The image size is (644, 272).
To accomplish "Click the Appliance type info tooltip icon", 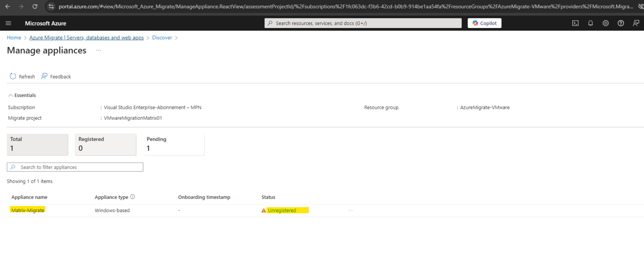I will [x=132, y=197].
